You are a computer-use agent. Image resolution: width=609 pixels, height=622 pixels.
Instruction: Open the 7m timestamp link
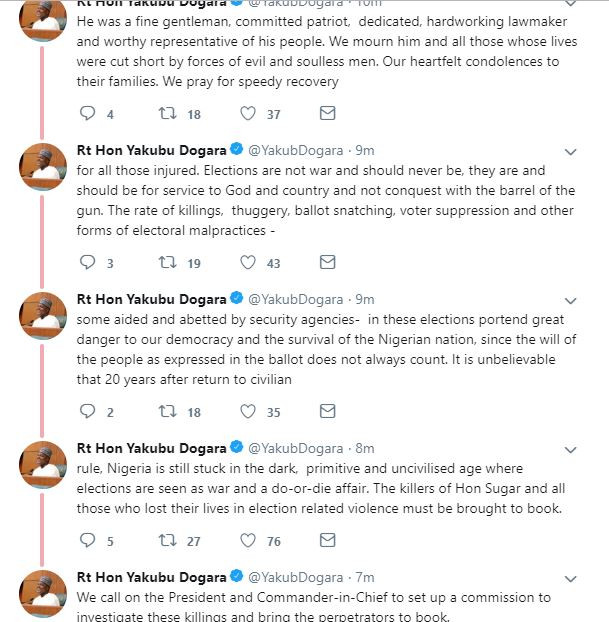(365, 578)
